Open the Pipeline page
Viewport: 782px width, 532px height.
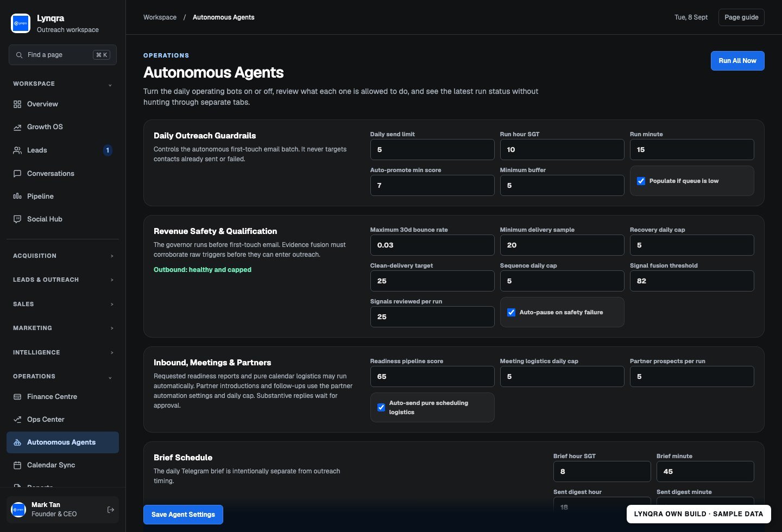click(62, 197)
